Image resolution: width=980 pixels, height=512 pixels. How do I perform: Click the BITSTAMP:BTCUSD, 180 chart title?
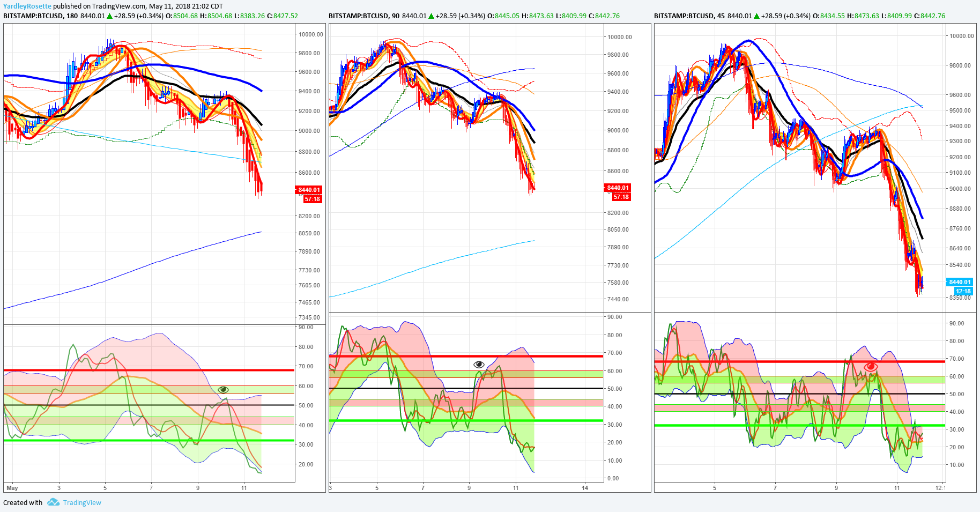tap(41, 16)
